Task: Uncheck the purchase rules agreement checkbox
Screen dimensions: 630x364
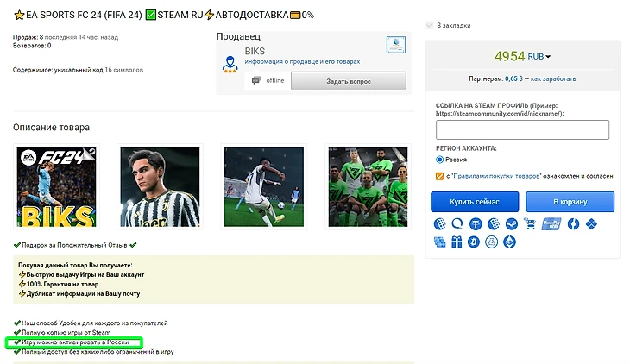Action: tap(439, 176)
